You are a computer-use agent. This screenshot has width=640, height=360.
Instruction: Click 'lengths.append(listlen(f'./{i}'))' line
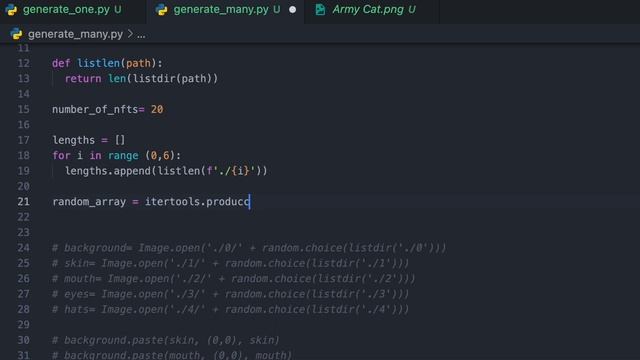(x=166, y=171)
